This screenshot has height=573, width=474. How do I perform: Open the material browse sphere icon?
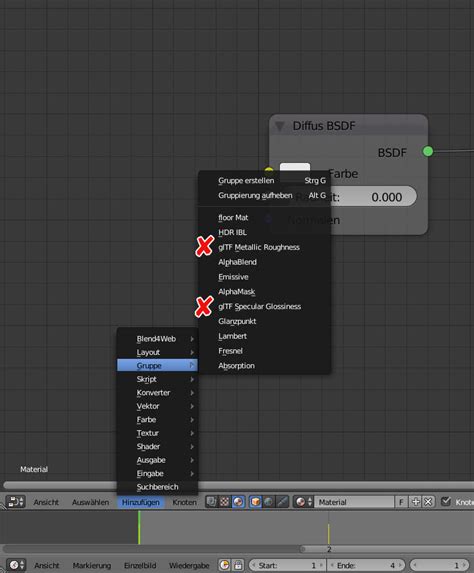tap(303, 502)
